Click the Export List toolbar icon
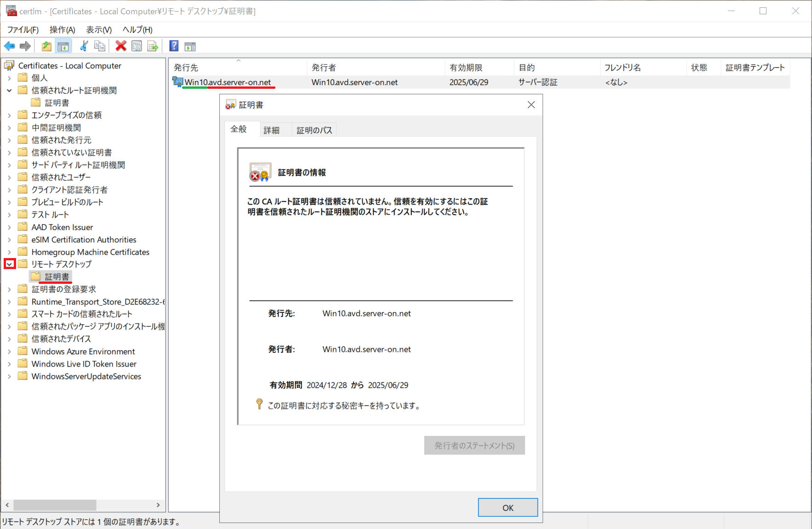 (153, 46)
